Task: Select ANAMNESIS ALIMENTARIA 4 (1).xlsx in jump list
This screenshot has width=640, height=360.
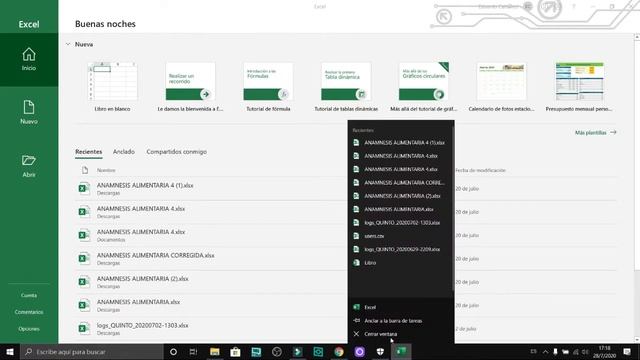Action: (x=401, y=142)
